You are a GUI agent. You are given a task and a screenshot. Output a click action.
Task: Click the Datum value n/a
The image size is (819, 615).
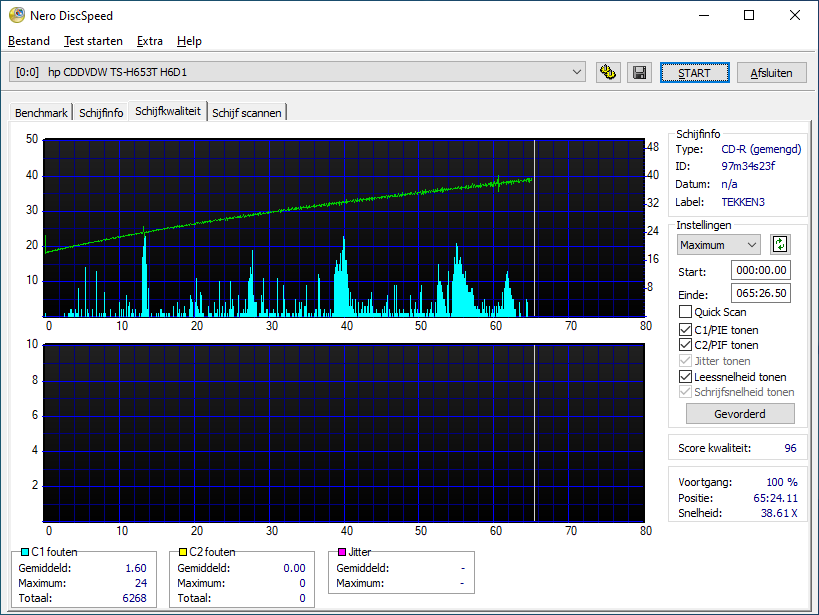pyautogui.click(x=729, y=184)
